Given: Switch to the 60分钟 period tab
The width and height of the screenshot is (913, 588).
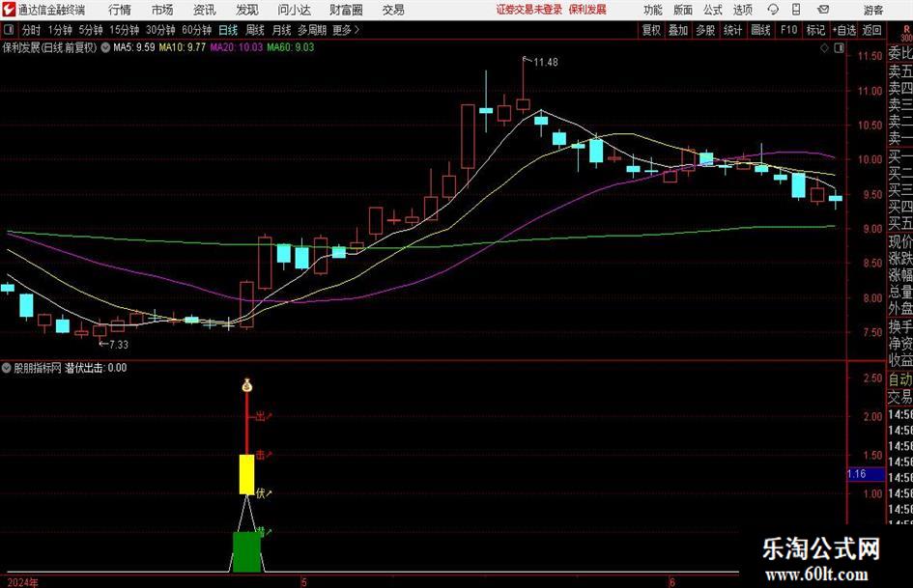Looking at the screenshot, I should click(197, 30).
